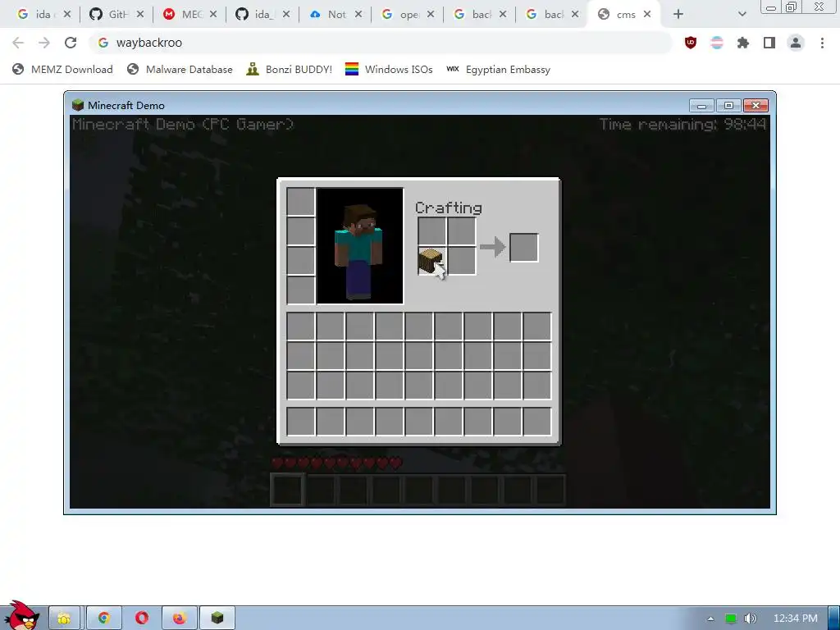Reload the current page
This screenshot has height=630, width=840.
click(x=71, y=43)
